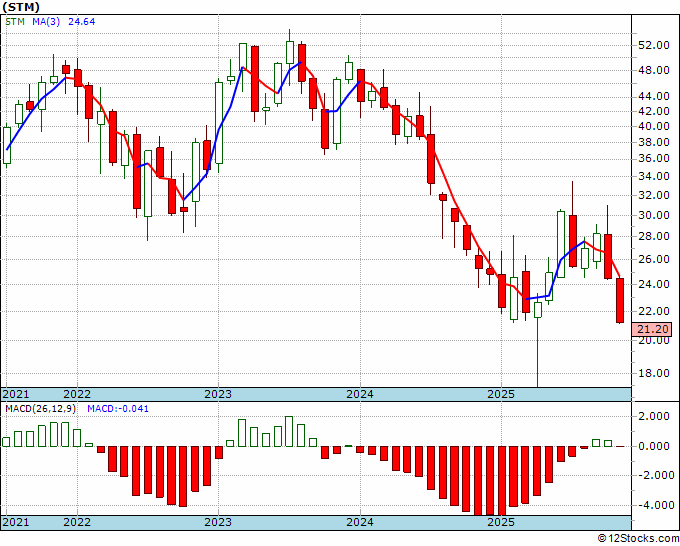This screenshot has height=546, width=680.
Task: Click 2022 on the price chart timeline
Action: 77,394
